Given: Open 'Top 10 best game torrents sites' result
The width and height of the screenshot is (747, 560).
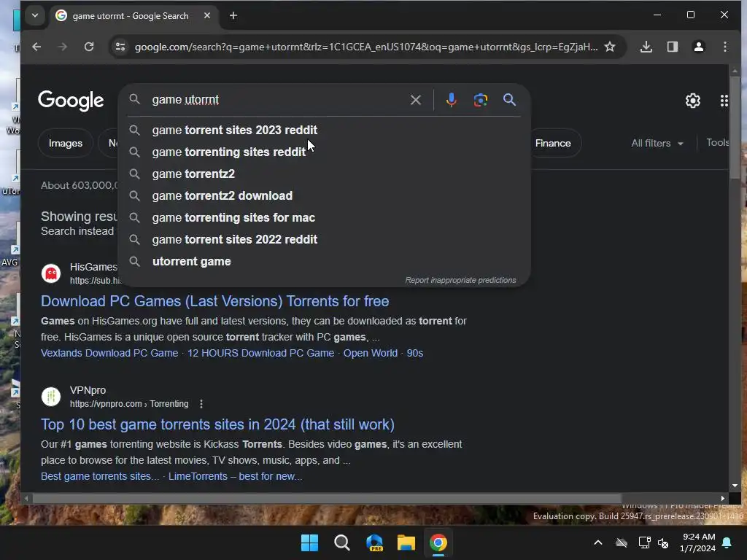Looking at the screenshot, I should 217,425.
